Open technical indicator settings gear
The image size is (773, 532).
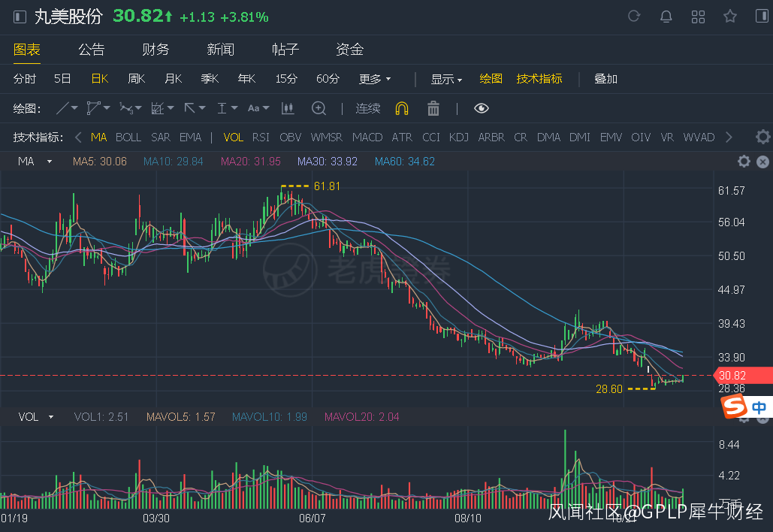point(762,138)
